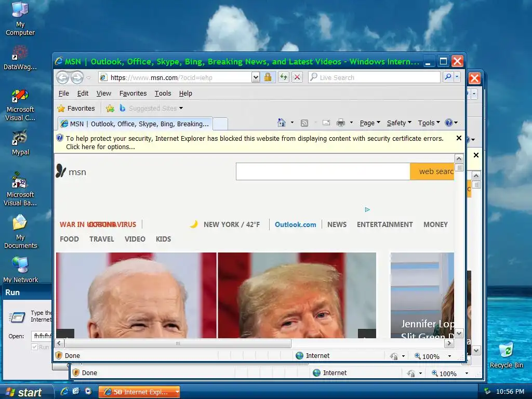The width and height of the screenshot is (532, 399).
Task: Select the Mypal desktop shortcut
Action: pyautogui.click(x=20, y=142)
